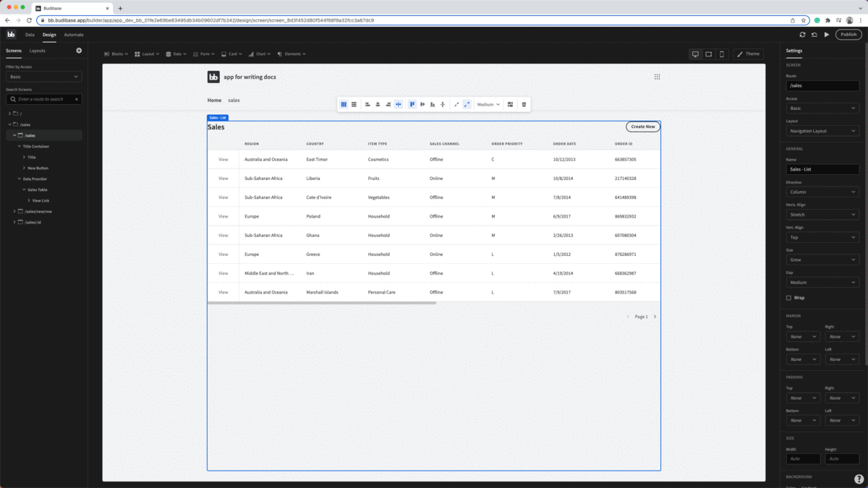Viewport: 868px width, 488px height.
Task: Align container contents to vertical bottom
Action: point(433,104)
